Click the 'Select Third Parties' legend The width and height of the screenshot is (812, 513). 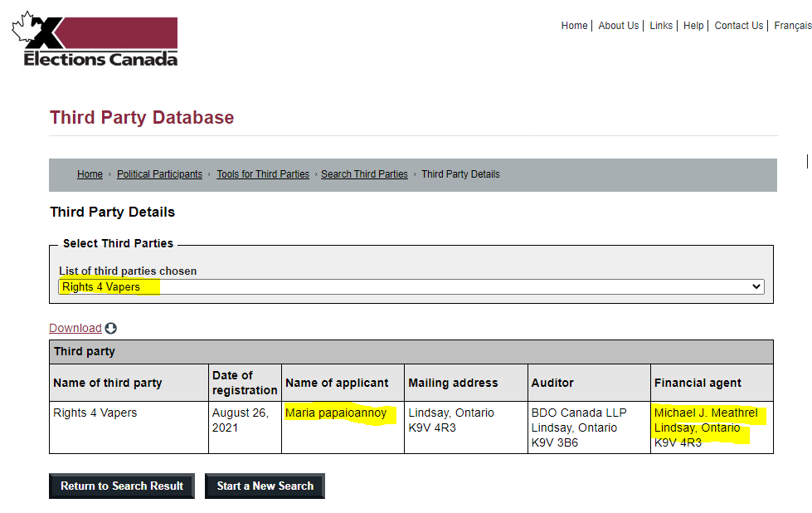tap(118, 243)
